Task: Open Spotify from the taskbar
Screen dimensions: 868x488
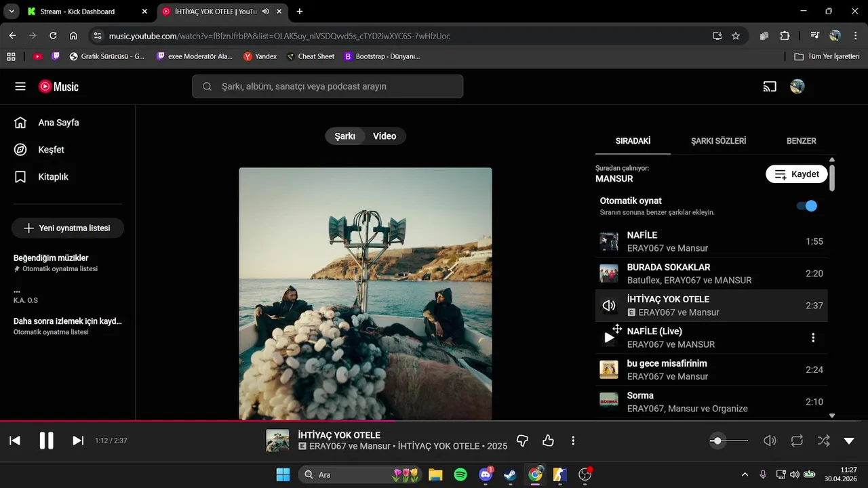Action: (460, 474)
